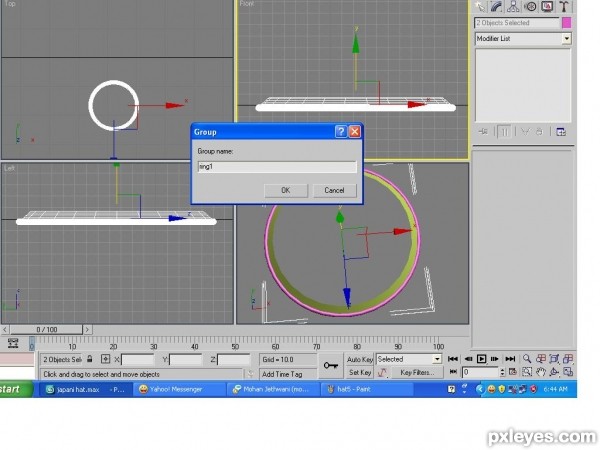The image size is (600, 450).
Task: Click the pink object color swatch
Action: point(567,23)
